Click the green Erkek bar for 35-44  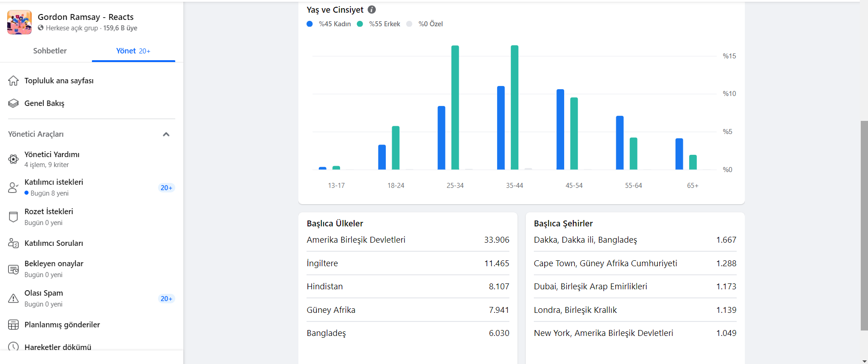514,107
